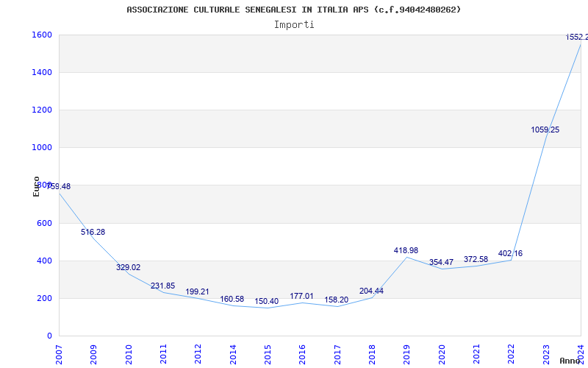Click the 1000 y-axis tick label
Image resolution: width=588 pixels, height=368 pixels.
(x=42, y=148)
